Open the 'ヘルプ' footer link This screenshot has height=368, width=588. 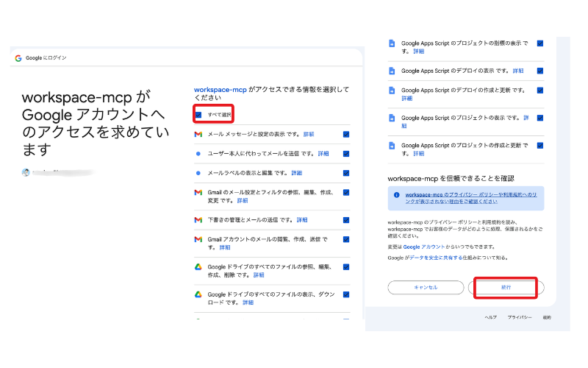click(x=490, y=318)
